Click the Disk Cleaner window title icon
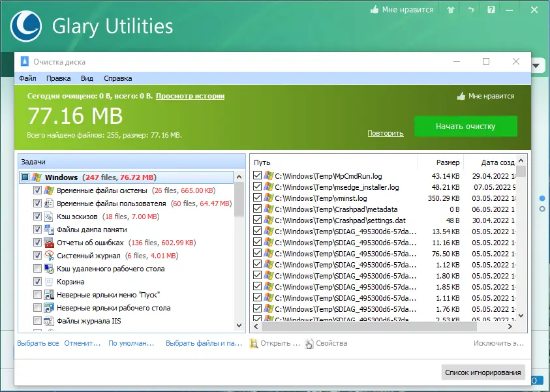 24,61
